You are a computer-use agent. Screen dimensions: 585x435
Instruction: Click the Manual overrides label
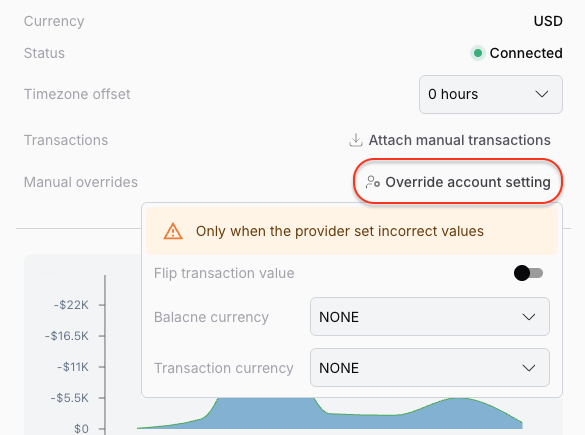click(81, 182)
